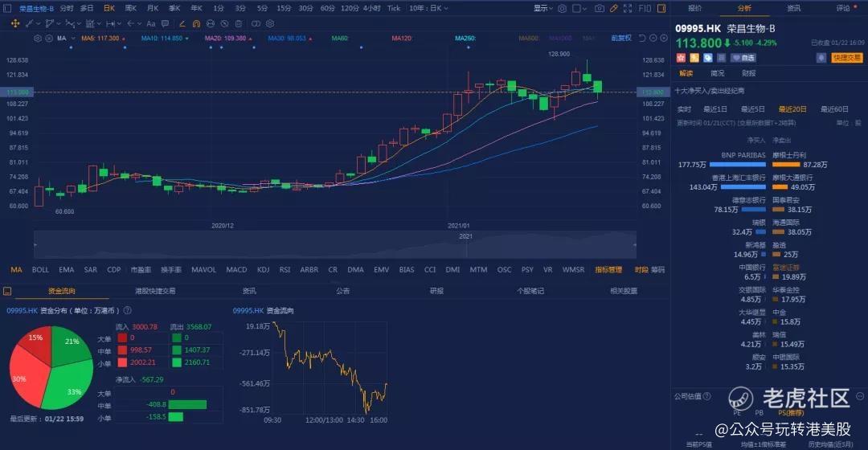This screenshot has height=450, width=868.
Task: Open the 显示 display dropdown
Action: click(x=543, y=8)
